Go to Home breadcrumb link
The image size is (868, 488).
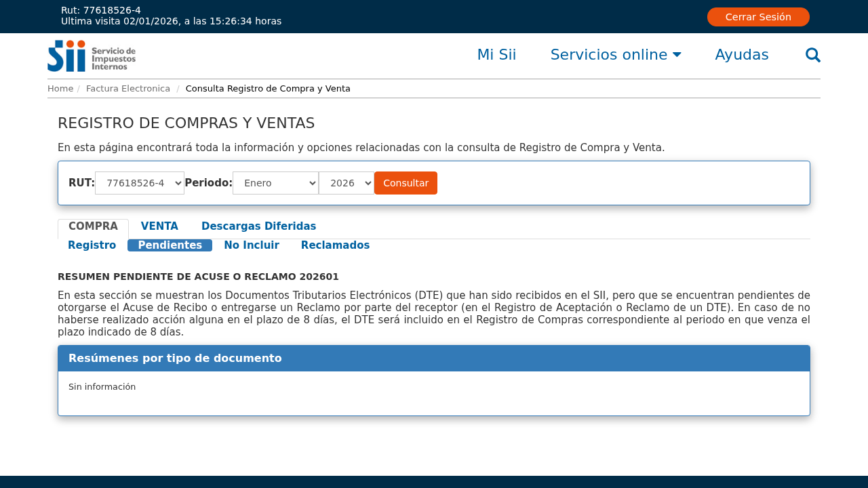60,89
